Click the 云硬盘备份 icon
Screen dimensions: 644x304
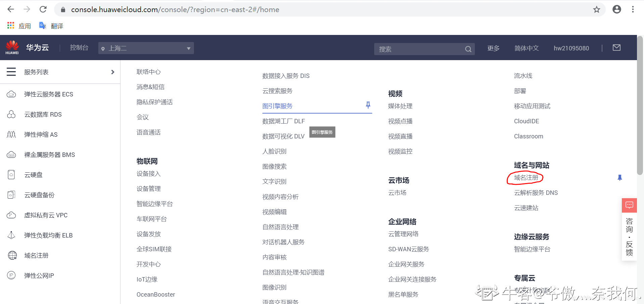pos(11,195)
